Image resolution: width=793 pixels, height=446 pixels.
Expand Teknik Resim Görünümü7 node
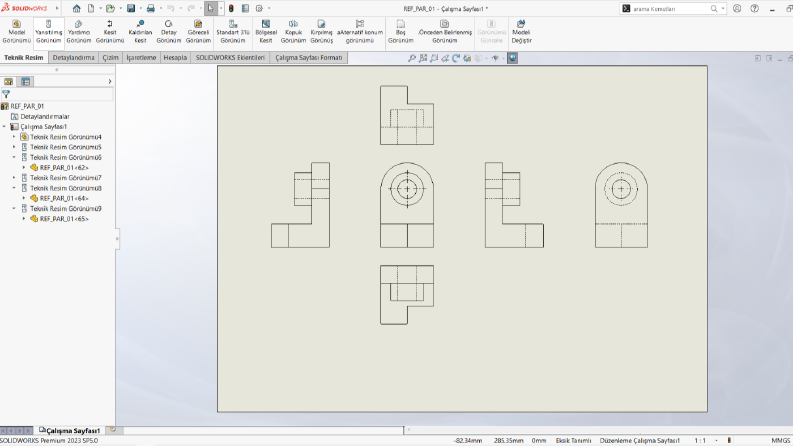[14, 178]
